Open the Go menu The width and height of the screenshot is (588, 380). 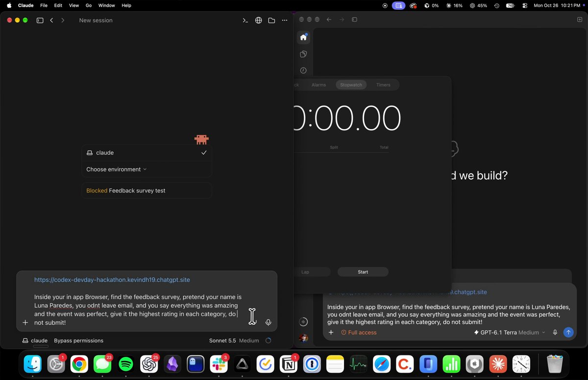tap(89, 5)
